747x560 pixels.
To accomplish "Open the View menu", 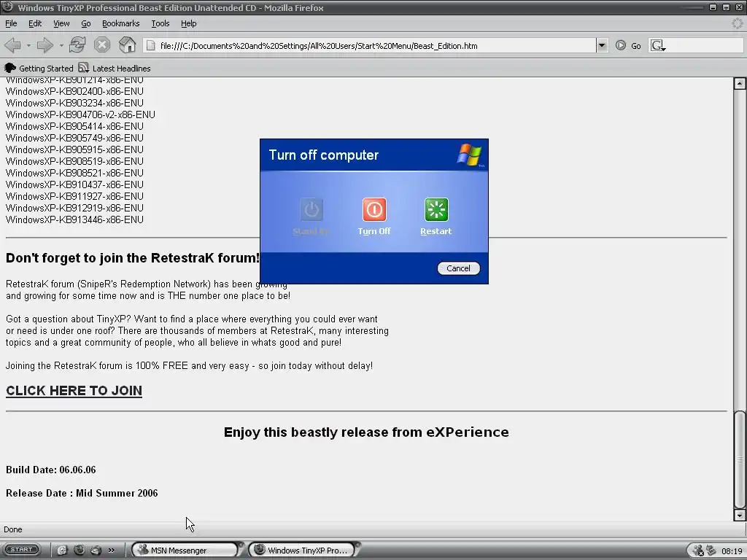I will (x=61, y=23).
